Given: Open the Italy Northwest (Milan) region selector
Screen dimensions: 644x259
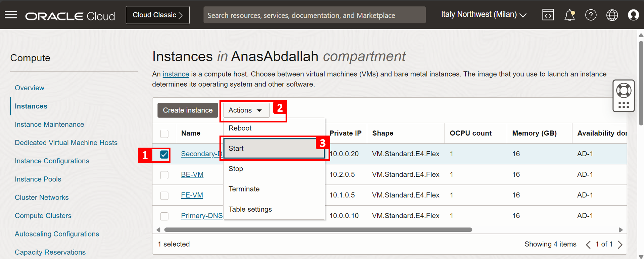Looking at the screenshot, I should pos(484,15).
